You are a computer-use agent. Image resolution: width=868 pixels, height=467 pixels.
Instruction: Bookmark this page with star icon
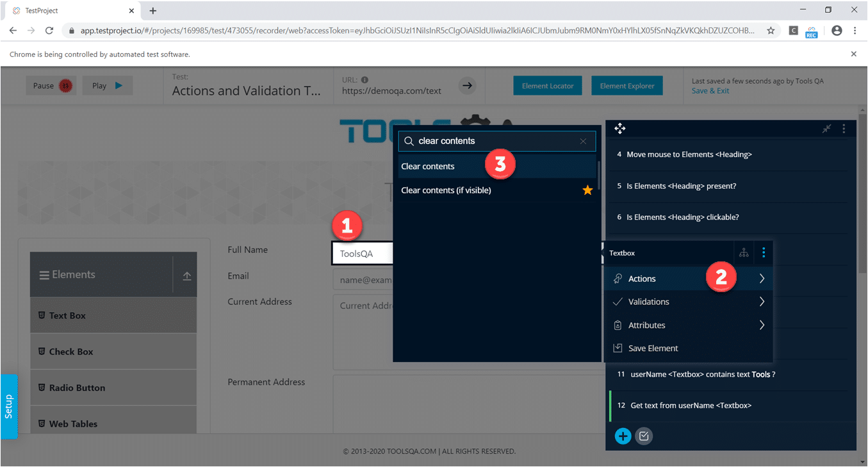click(771, 30)
